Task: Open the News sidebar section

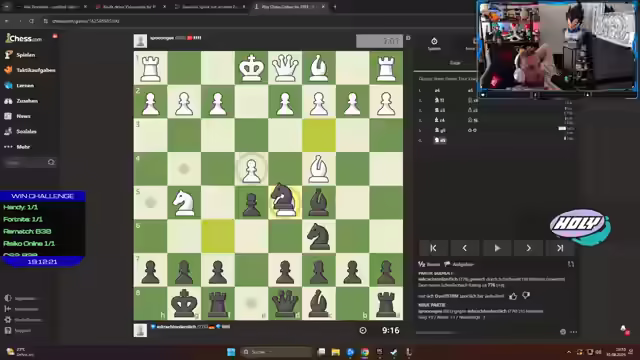Action: (18, 116)
